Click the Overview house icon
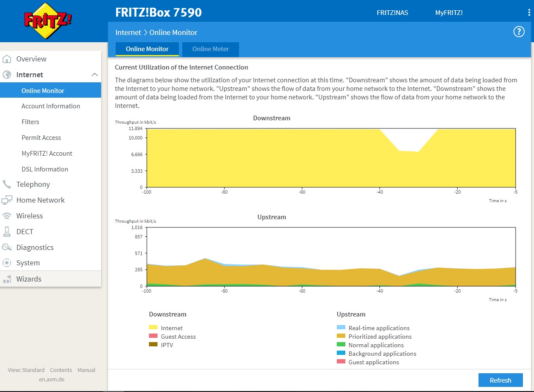The width and height of the screenshot is (534, 392). click(7, 59)
